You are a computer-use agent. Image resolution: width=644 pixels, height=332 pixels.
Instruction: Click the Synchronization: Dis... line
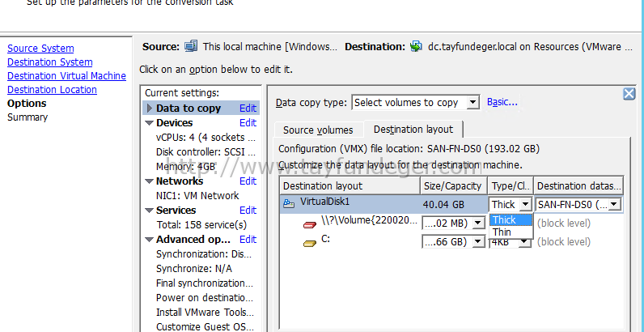[204, 254]
